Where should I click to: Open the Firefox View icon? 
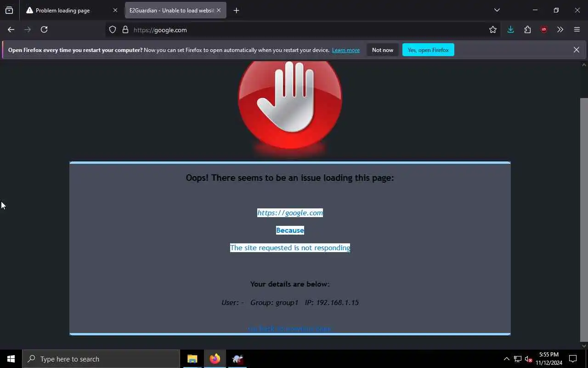[9, 10]
